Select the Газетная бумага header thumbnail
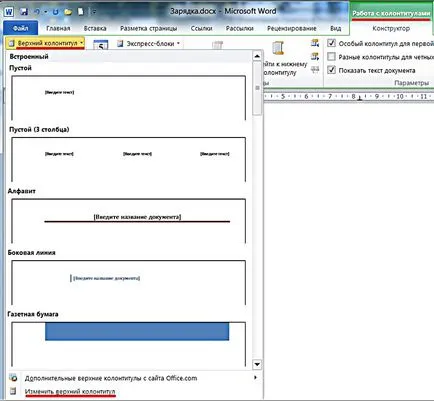This screenshot has height=401, width=434. 129,344
